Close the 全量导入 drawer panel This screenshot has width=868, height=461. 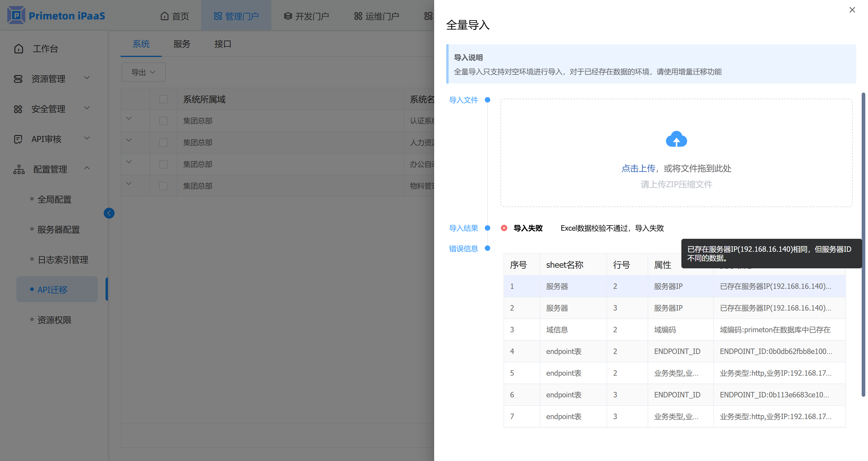coord(852,10)
